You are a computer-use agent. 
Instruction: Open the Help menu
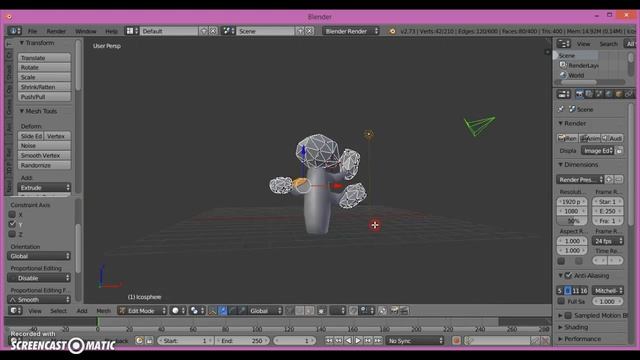click(111, 31)
